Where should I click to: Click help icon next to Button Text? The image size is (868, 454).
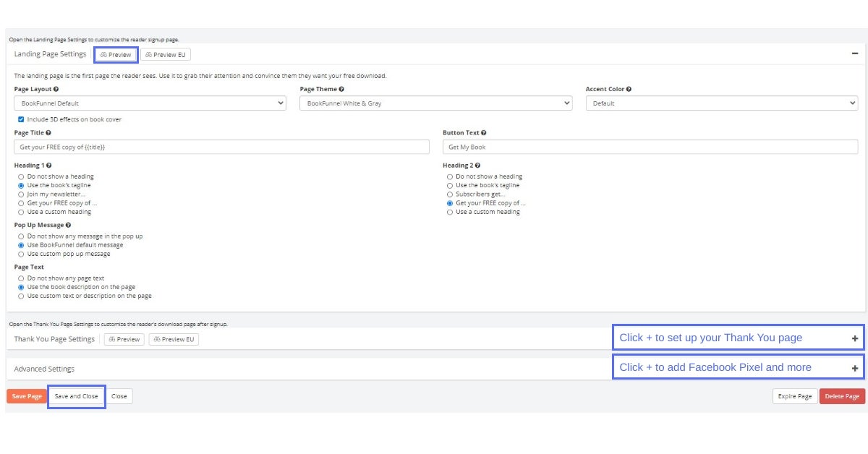coord(483,133)
